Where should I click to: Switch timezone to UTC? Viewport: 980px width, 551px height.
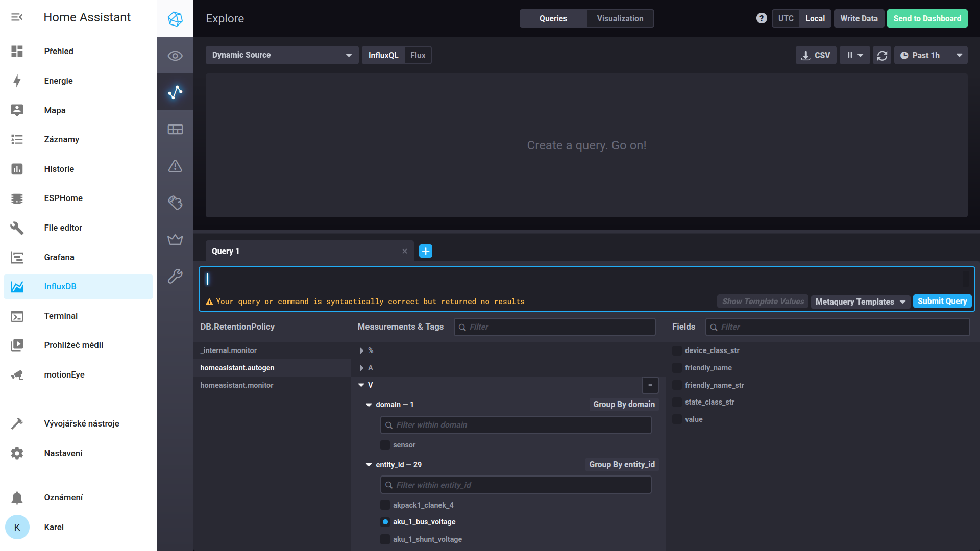786,18
